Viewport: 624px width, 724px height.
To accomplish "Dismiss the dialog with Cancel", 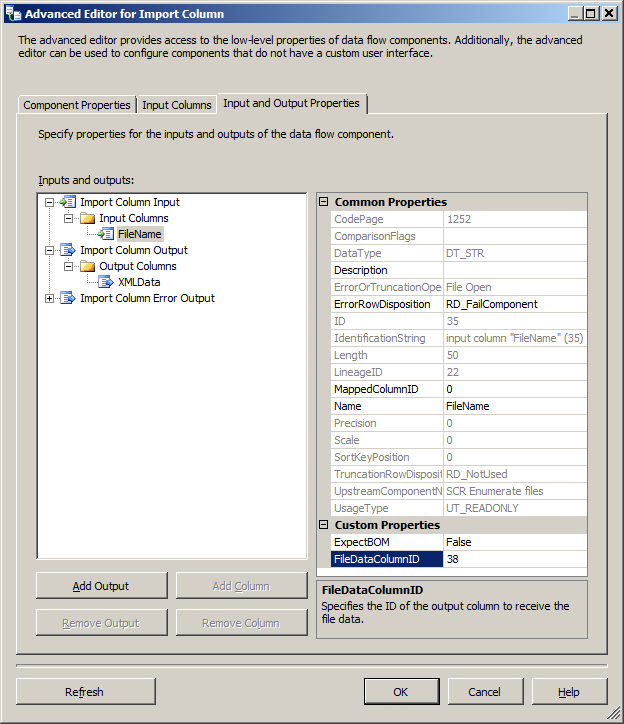I will click(x=485, y=692).
